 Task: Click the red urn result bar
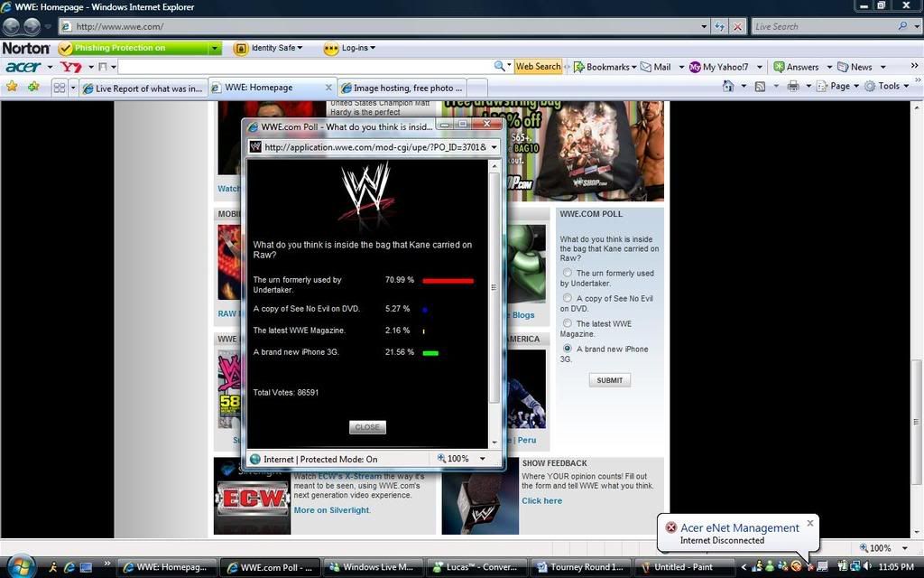448,281
